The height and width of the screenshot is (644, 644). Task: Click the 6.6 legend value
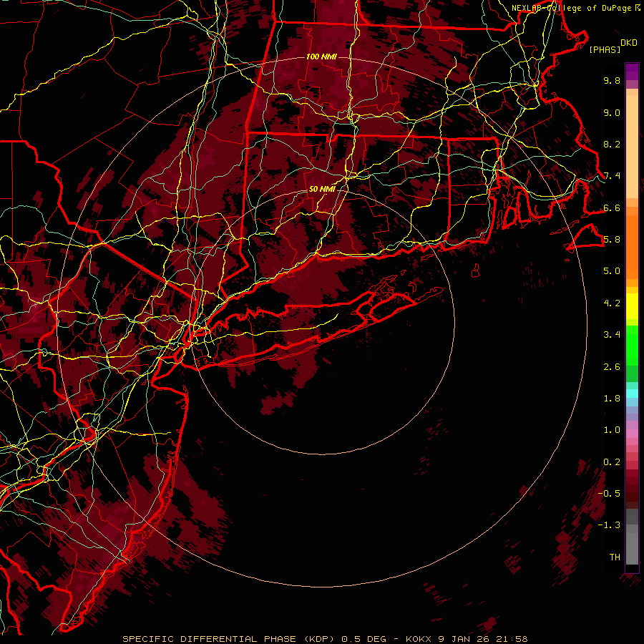coord(612,208)
